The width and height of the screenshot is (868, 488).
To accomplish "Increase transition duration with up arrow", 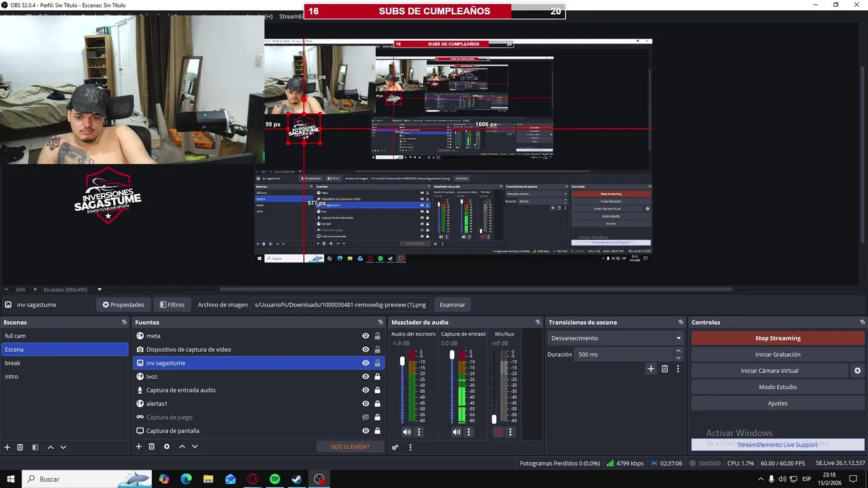I will 678,351.
